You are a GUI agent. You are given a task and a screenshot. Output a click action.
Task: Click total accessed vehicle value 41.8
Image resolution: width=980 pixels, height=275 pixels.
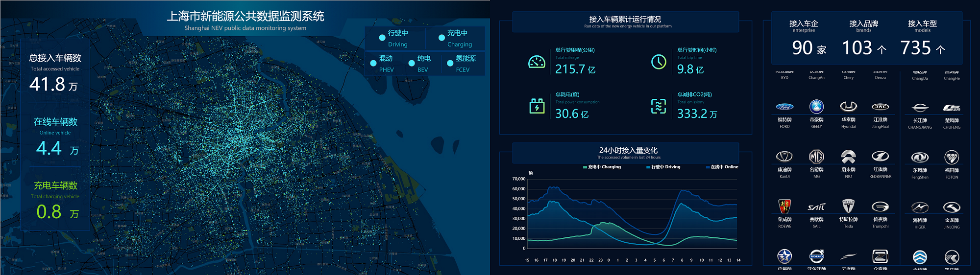pos(47,84)
